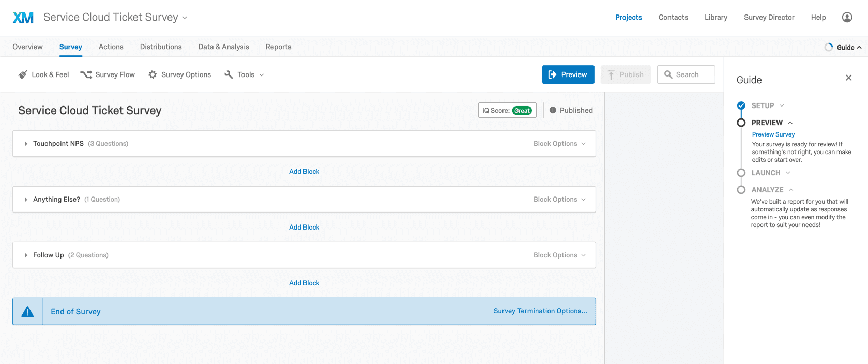Go to the Reports tab

click(279, 47)
